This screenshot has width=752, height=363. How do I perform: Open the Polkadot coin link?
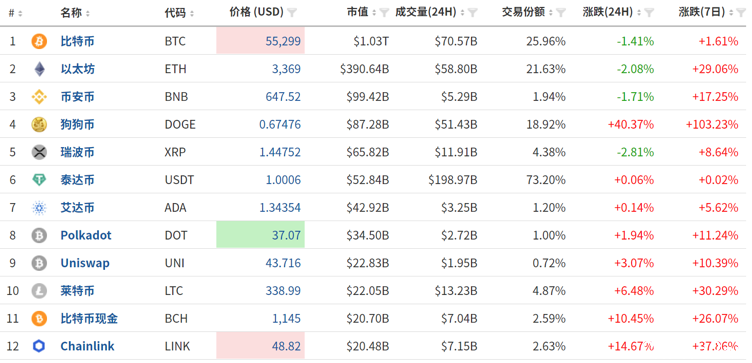click(x=86, y=235)
